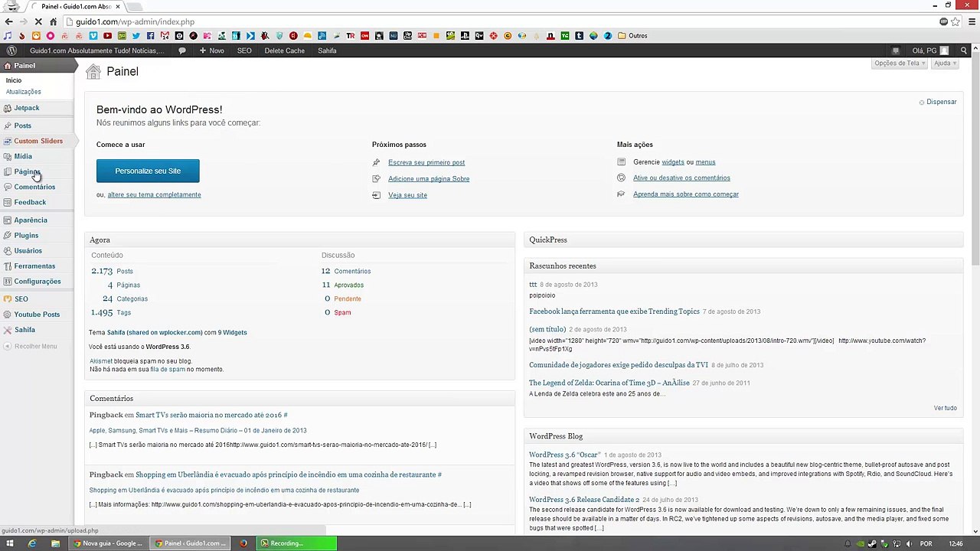Open 'altere seu tema completamente' link
The image size is (980, 551).
pyautogui.click(x=154, y=194)
